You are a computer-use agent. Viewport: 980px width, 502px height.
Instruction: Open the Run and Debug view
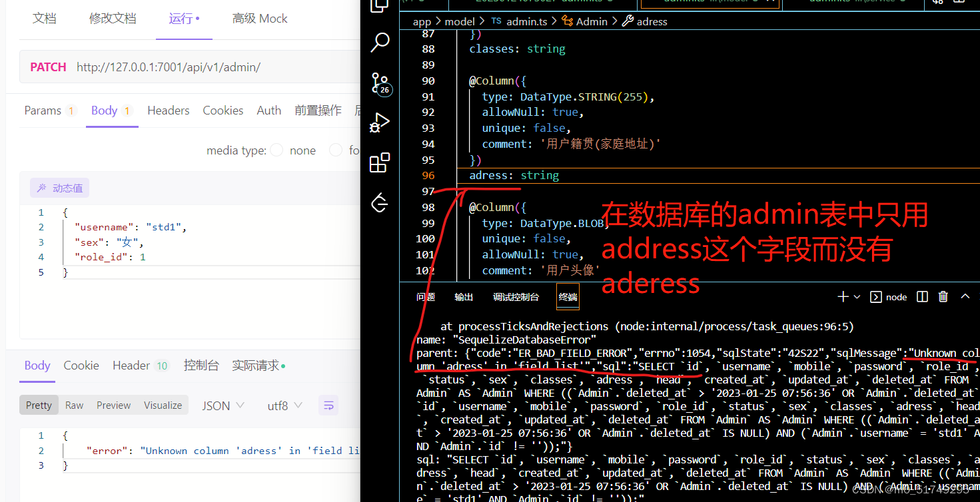click(380, 122)
